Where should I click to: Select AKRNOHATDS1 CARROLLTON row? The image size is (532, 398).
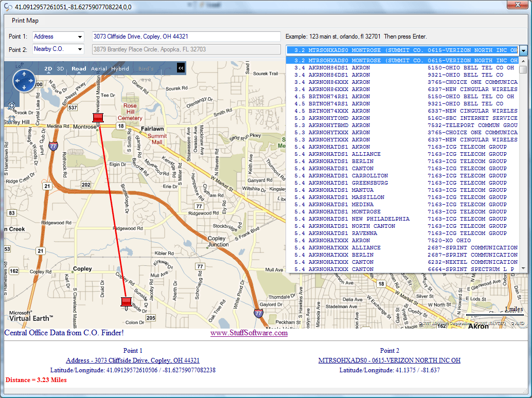[403, 176]
